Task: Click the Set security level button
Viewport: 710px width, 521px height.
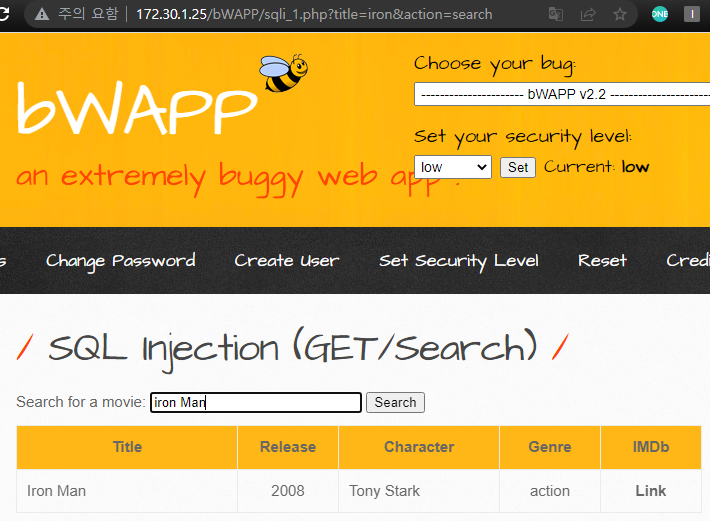Action: [x=518, y=167]
